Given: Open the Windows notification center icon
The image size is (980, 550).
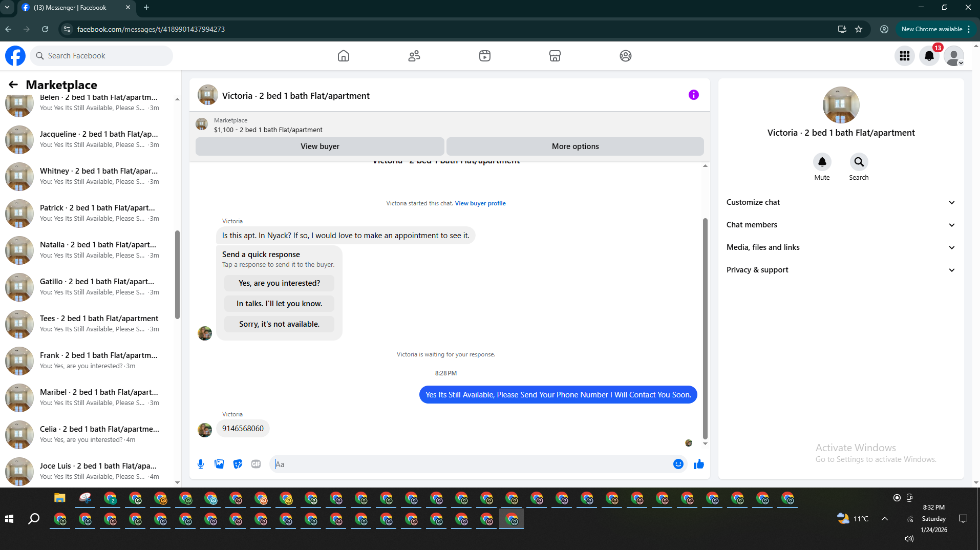Looking at the screenshot, I should click(963, 519).
